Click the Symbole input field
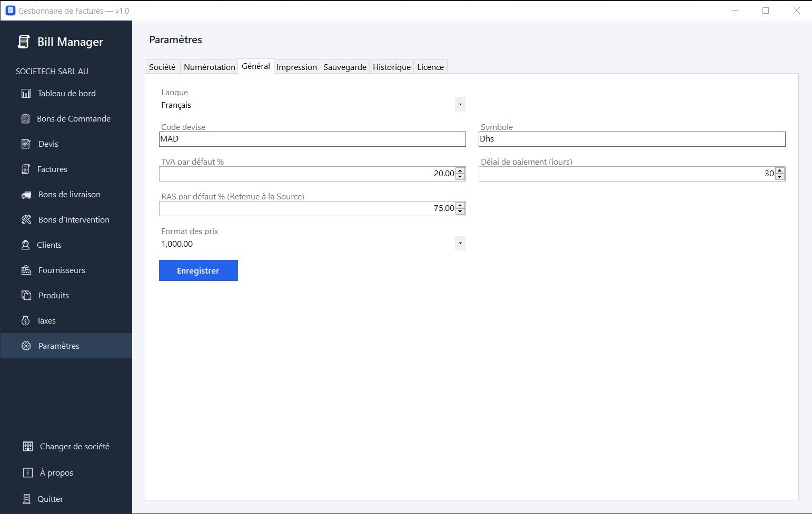Screen dimensions: 812x514 click(x=632, y=139)
